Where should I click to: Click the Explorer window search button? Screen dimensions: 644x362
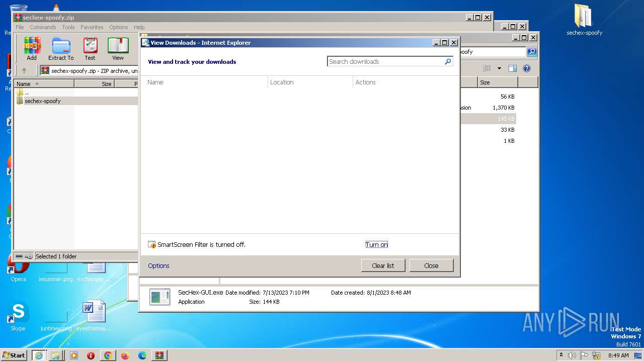point(532,52)
